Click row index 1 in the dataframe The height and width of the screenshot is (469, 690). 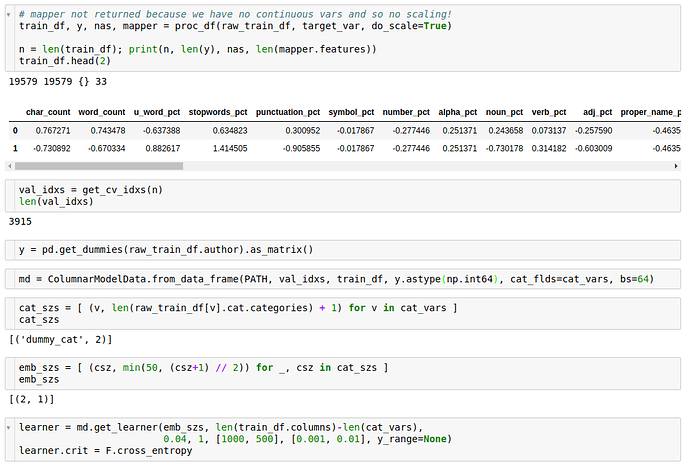14,148
